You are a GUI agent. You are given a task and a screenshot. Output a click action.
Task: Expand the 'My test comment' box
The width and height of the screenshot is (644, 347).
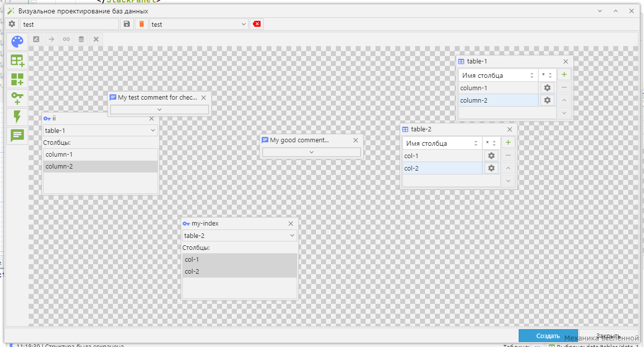coord(159,110)
